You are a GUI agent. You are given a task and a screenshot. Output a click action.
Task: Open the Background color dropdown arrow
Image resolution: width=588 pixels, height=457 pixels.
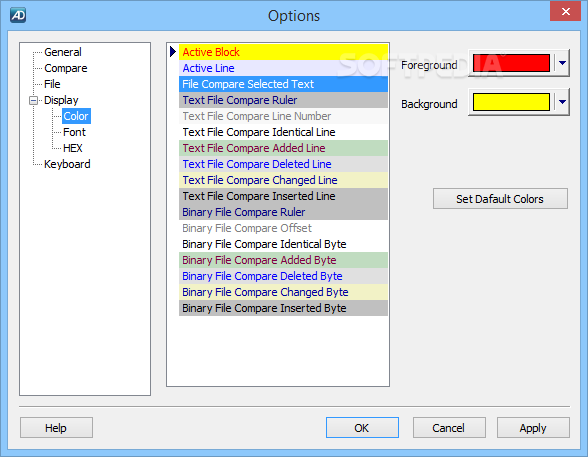coord(562,102)
